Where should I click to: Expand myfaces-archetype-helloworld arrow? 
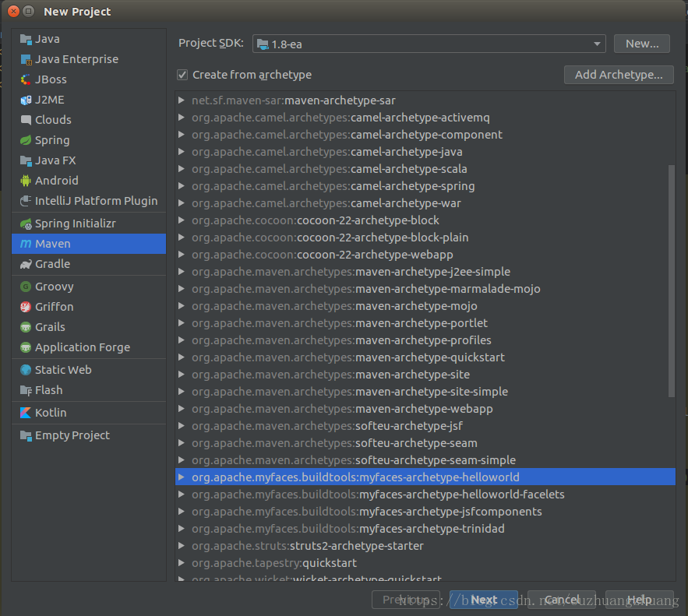click(182, 477)
